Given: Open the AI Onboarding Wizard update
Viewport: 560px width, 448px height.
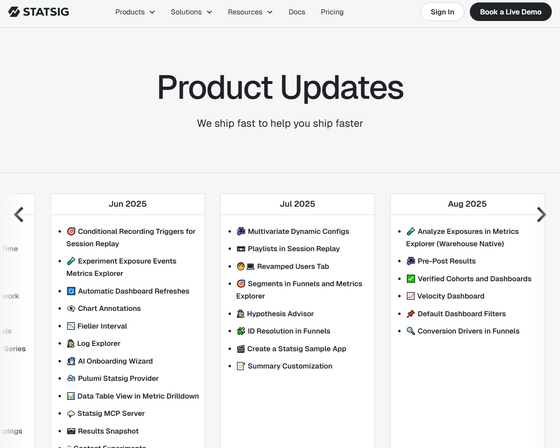Looking at the screenshot, I should 115,361.
